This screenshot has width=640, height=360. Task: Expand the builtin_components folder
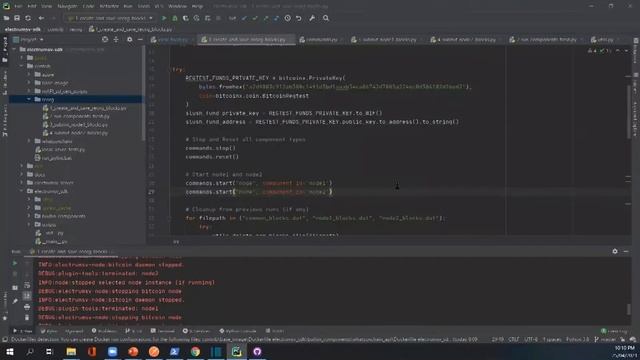pyautogui.click(x=29, y=216)
